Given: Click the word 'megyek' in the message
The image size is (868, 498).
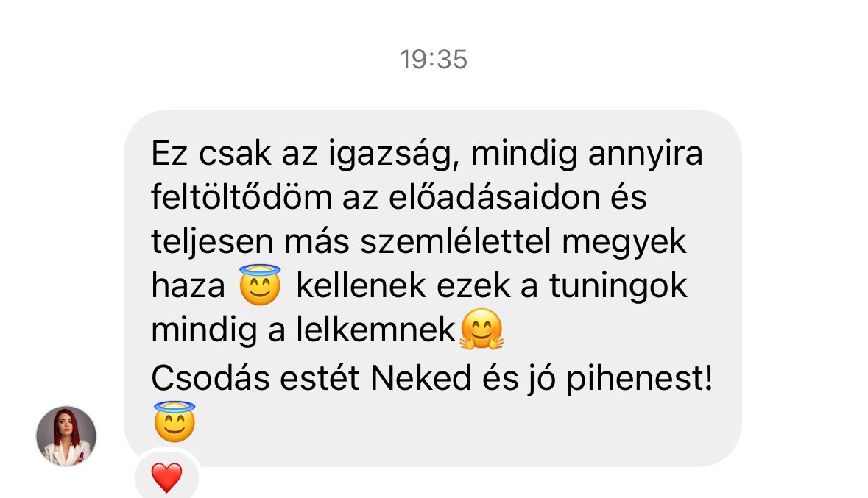Looking at the screenshot, I should [x=624, y=243].
